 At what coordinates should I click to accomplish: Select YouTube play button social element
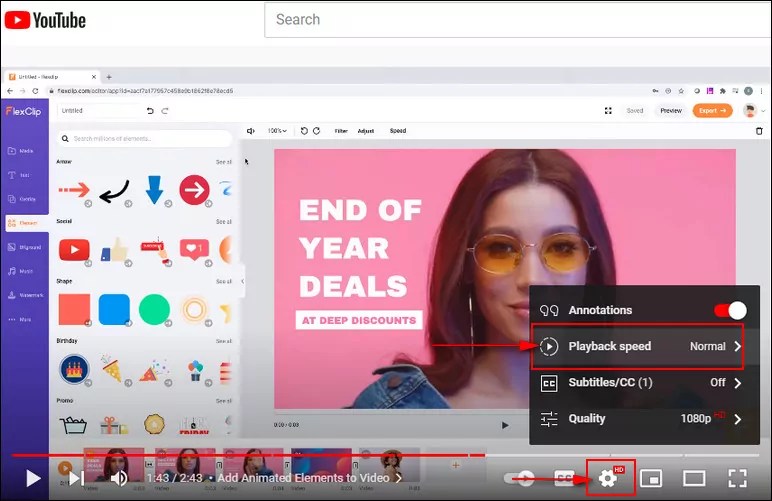[74, 250]
